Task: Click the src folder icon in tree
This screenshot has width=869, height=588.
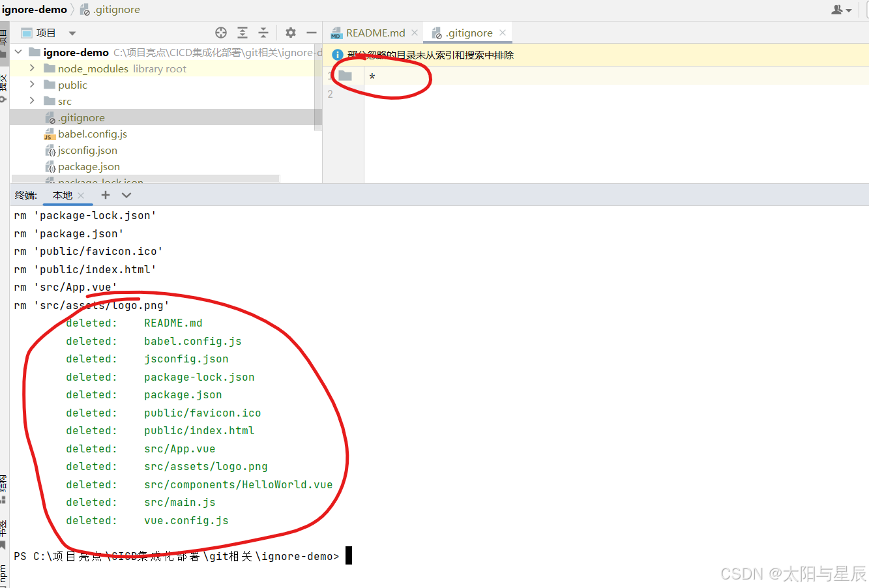Action: click(50, 101)
